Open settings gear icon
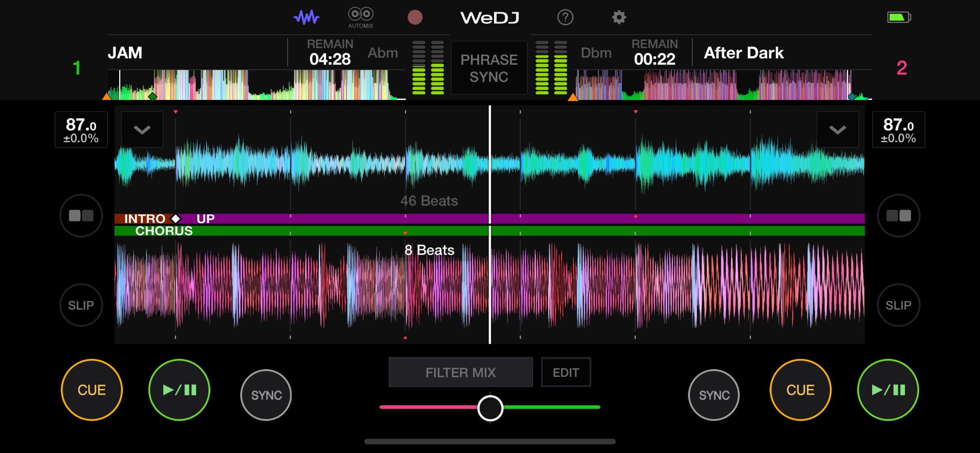 [619, 17]
